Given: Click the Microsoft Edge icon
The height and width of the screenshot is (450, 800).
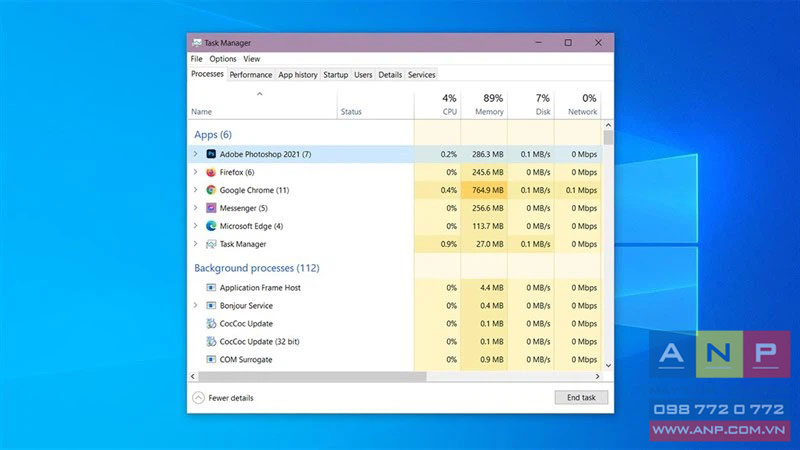Looking at the screenshot, I should pos(211,226).
